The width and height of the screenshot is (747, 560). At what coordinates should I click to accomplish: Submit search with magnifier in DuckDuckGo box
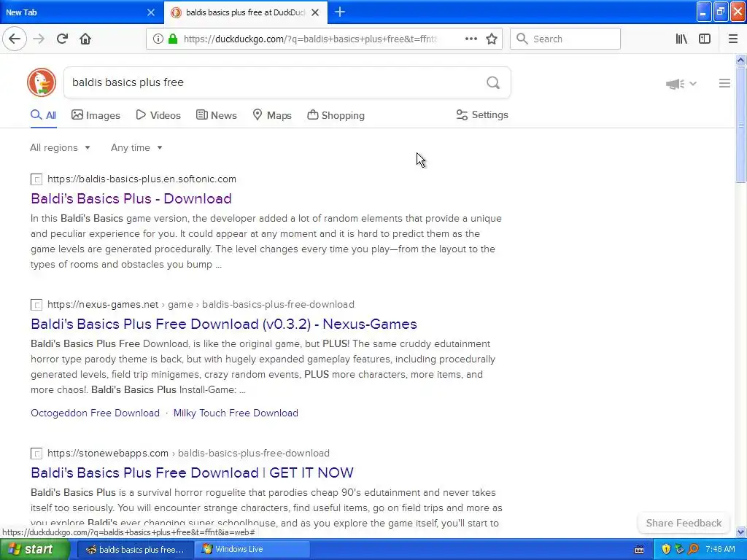click(x=493, y=83)
